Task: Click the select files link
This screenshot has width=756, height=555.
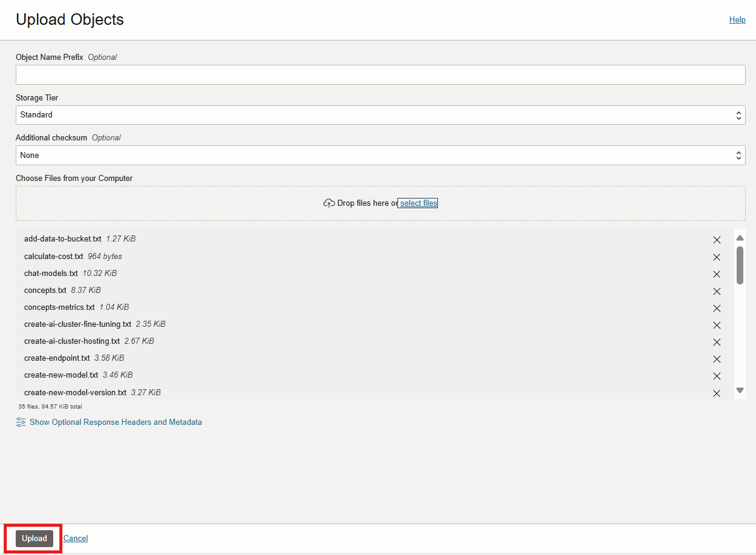Action: pyautogui.click(x=418, y=203)
